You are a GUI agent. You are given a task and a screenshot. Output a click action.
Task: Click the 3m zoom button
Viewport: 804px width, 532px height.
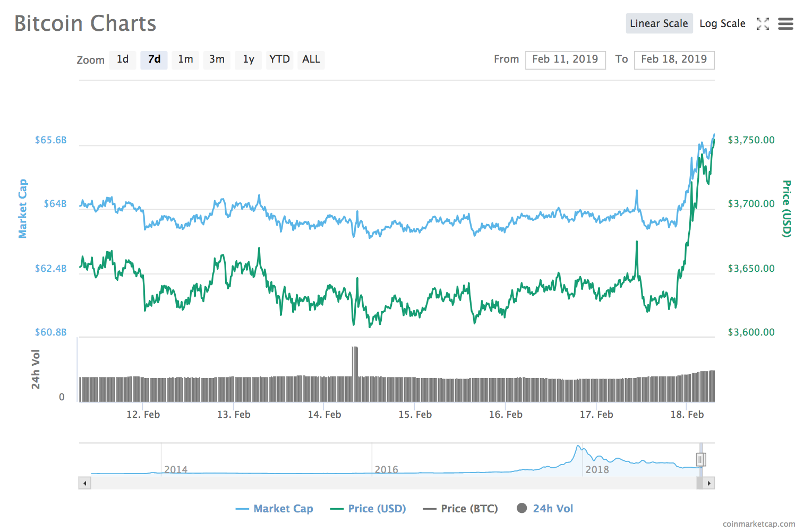[217, 59]
